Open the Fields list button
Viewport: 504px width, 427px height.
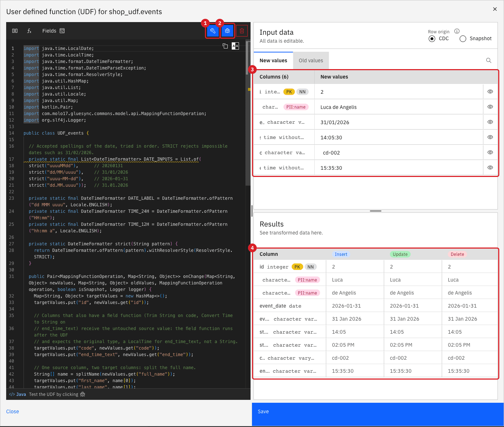coord(53,31)
